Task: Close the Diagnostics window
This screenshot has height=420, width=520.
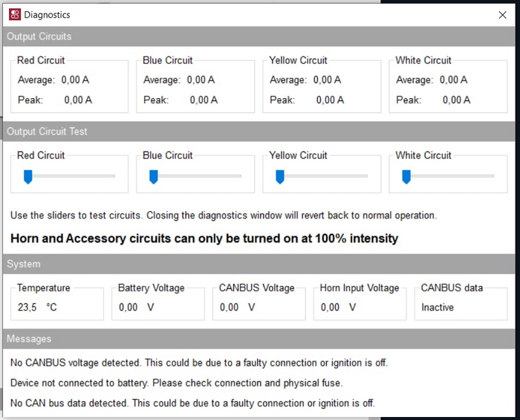Action: pos(502,14)
